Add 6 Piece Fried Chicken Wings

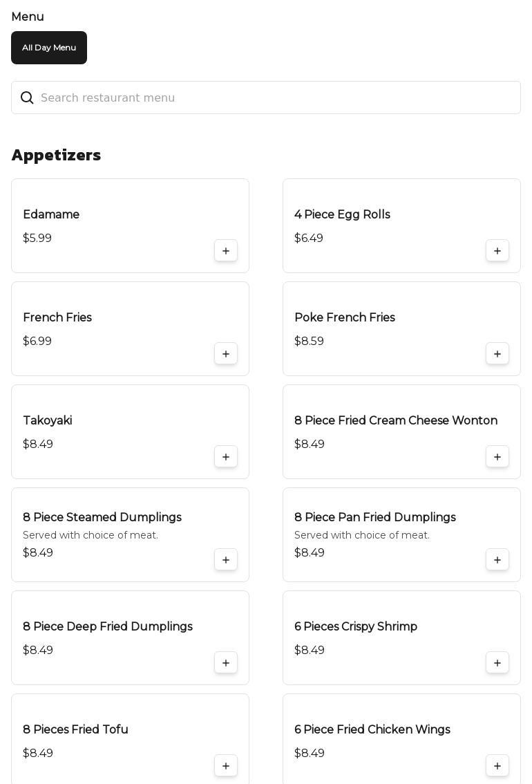(497, 766)
